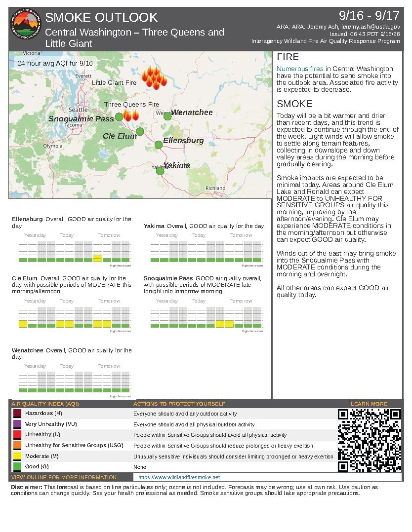Click the 'LEARN MORE' header
Screen dimensions: 412x532
[x=369, y=404]
